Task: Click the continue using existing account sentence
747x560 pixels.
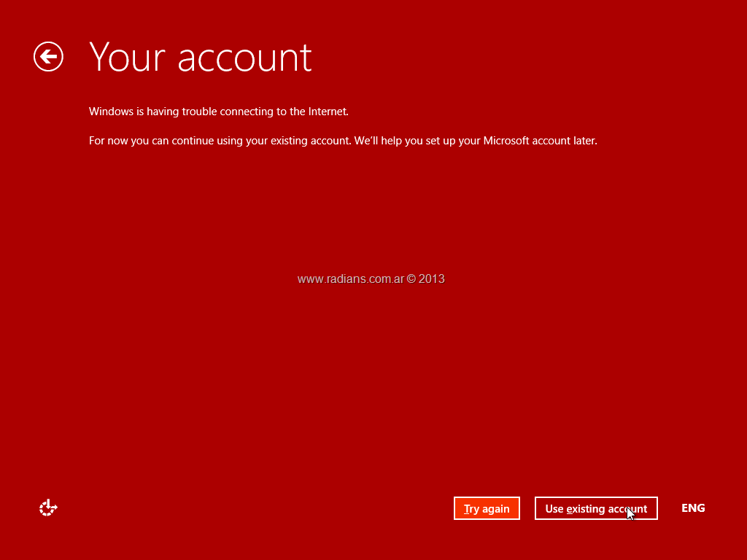Action: pyautogui.click(x=343, y=141)
